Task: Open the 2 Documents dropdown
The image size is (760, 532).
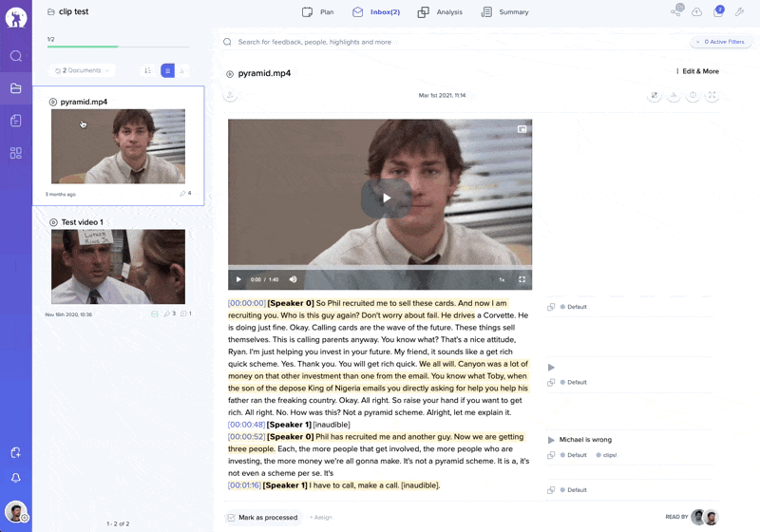Action: tap(82, 70)
